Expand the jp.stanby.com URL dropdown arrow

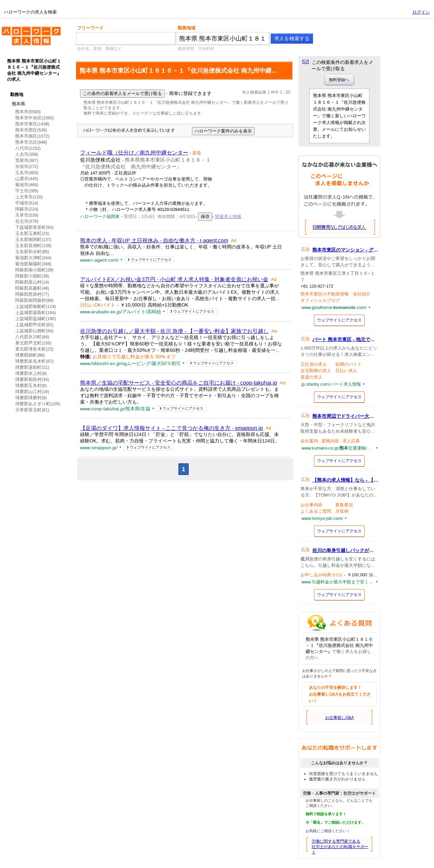click(x=364, y=384)
